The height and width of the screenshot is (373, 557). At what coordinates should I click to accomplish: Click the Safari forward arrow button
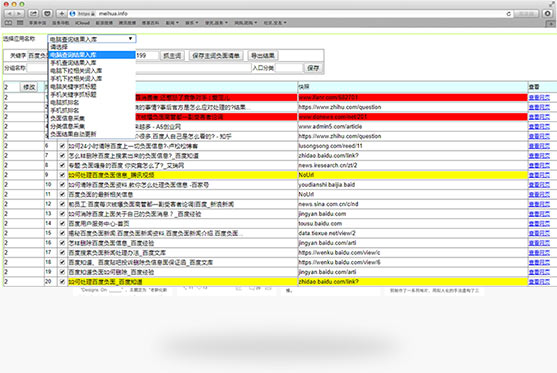pyautogui.click(x=19, y=13)
